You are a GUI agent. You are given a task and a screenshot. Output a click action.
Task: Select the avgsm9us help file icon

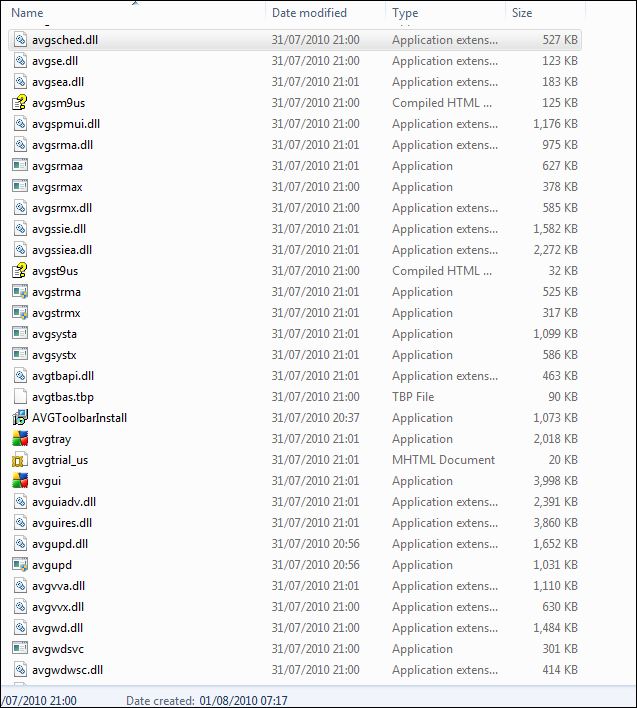[x=20, y=103]
